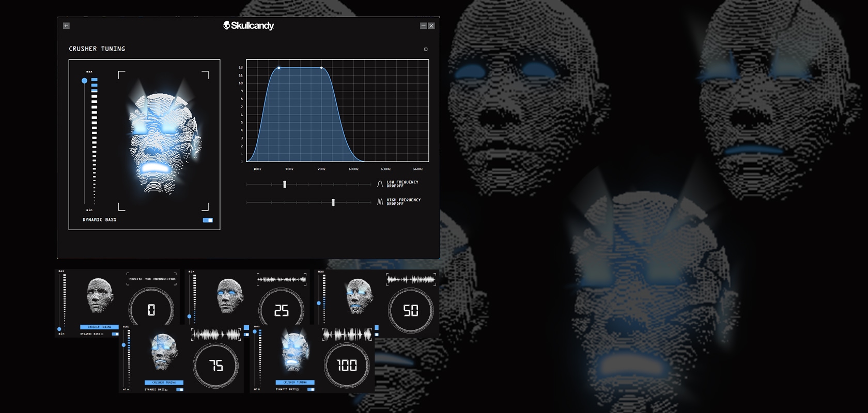
Task: Click the back arrow in Skullcandy window
Action: click(x=66, y=26)
